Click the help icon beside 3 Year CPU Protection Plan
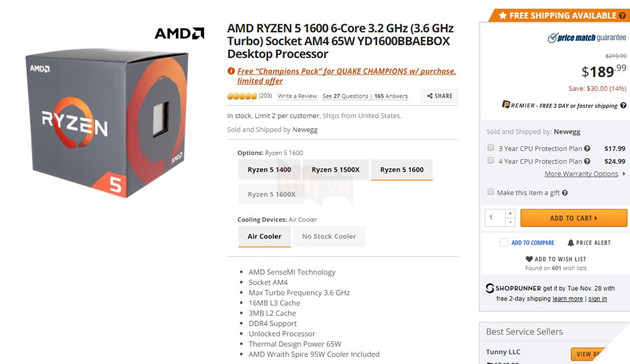 click(x=587, y=148)
